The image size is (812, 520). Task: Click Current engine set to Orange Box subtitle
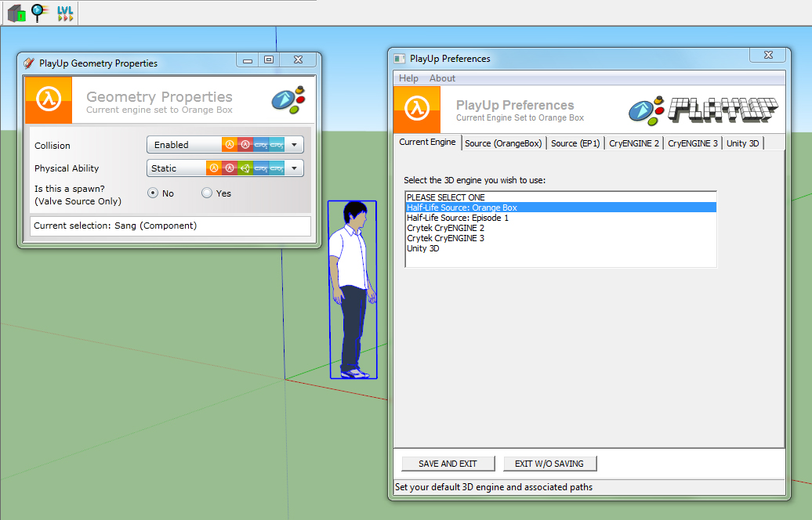click(x=159, y=110)
